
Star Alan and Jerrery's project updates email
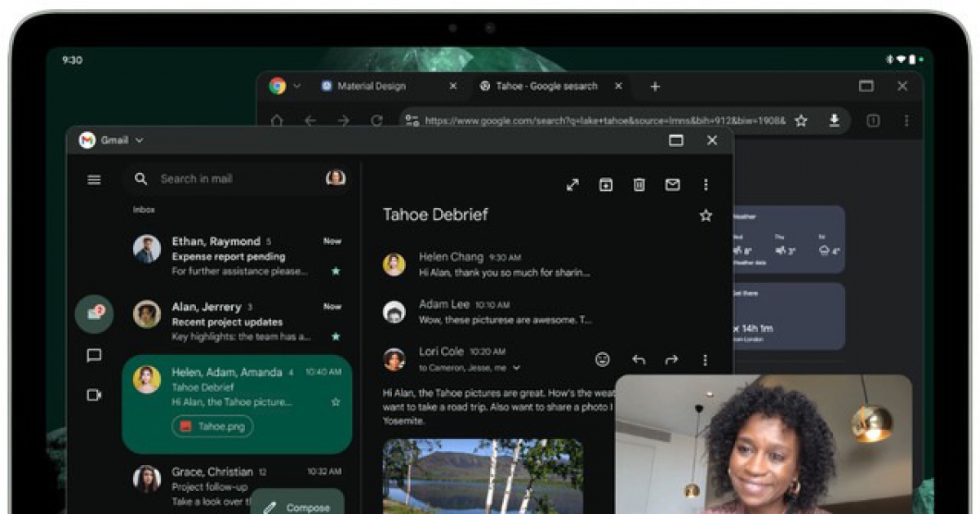335,338
